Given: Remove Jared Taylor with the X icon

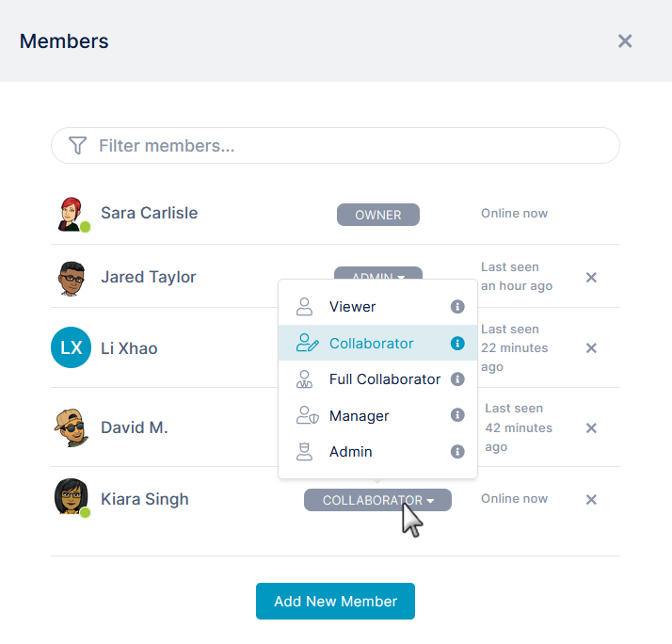Looking at the screenshot, I should tap(591, 278).
